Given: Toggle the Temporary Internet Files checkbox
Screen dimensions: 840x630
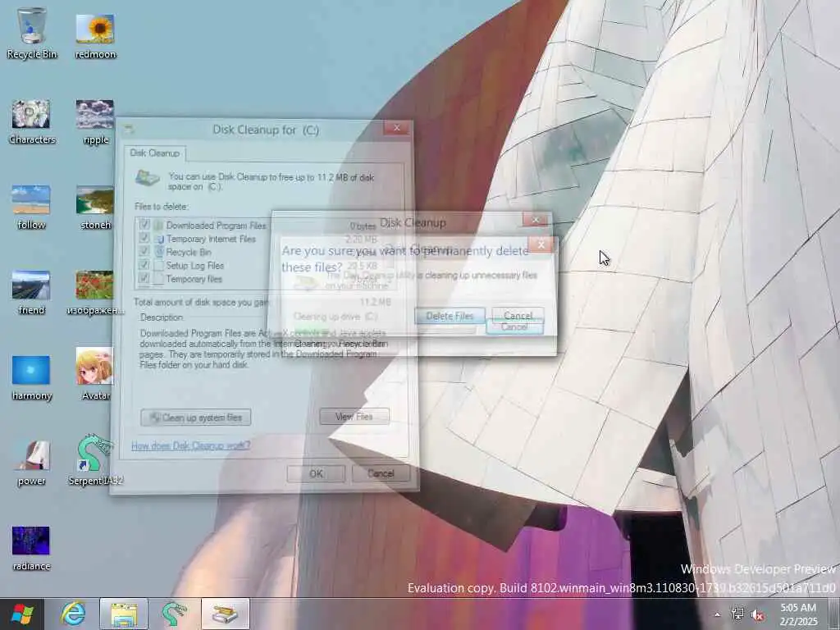Looking at the screenshot, I should click(144, 237).
